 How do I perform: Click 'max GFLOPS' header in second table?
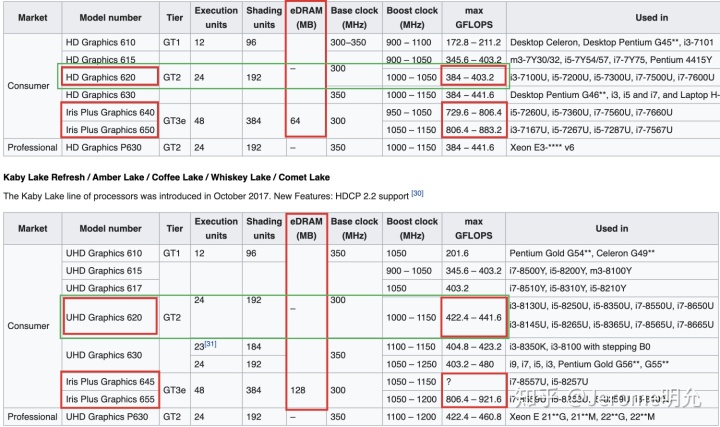(x=473, y=228)
